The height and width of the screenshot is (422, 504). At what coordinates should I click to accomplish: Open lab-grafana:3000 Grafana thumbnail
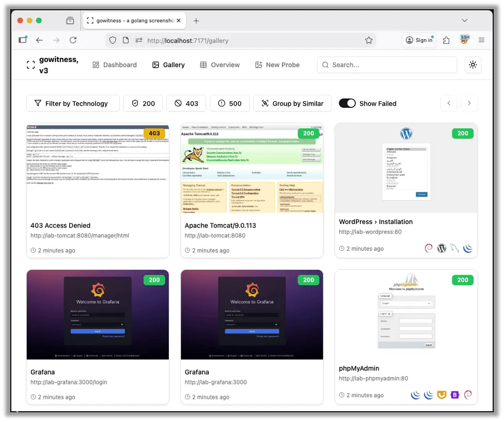click(x=252, y=315)
